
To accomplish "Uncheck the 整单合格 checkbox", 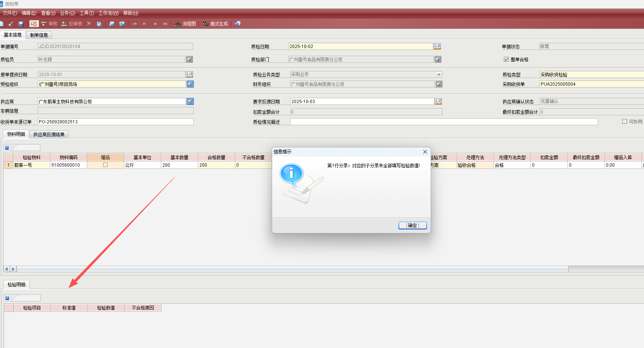I will click(x=506, y=59).
